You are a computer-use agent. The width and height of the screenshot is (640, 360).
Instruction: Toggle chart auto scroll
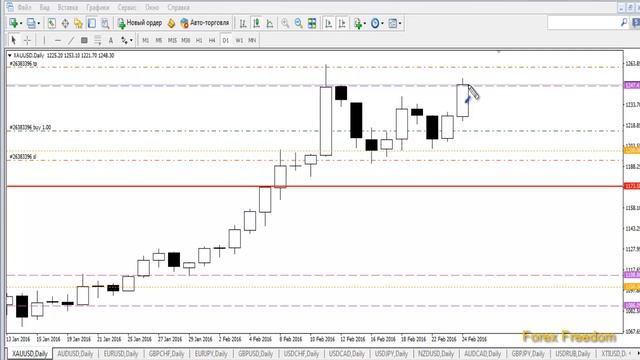coord(329,23)
